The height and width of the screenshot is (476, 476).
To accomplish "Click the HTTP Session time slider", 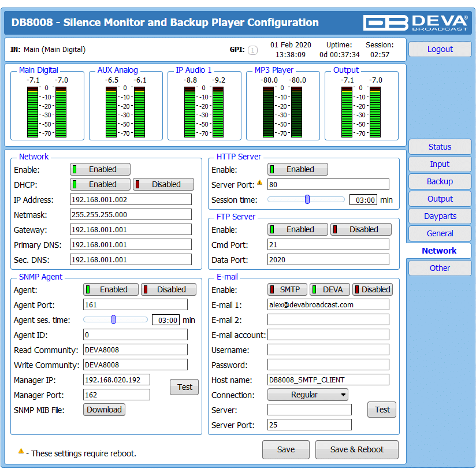I will coord(307,199).
